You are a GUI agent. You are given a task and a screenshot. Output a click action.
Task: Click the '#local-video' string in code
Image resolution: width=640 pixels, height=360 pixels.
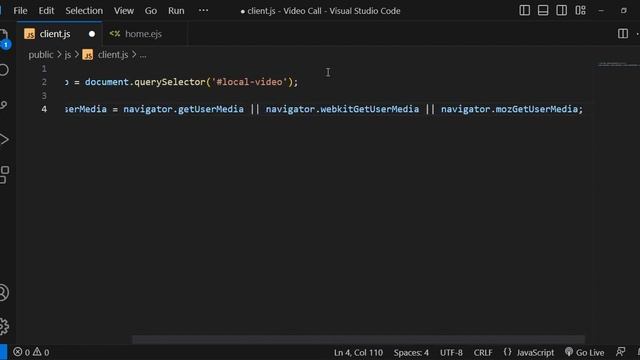249,82
